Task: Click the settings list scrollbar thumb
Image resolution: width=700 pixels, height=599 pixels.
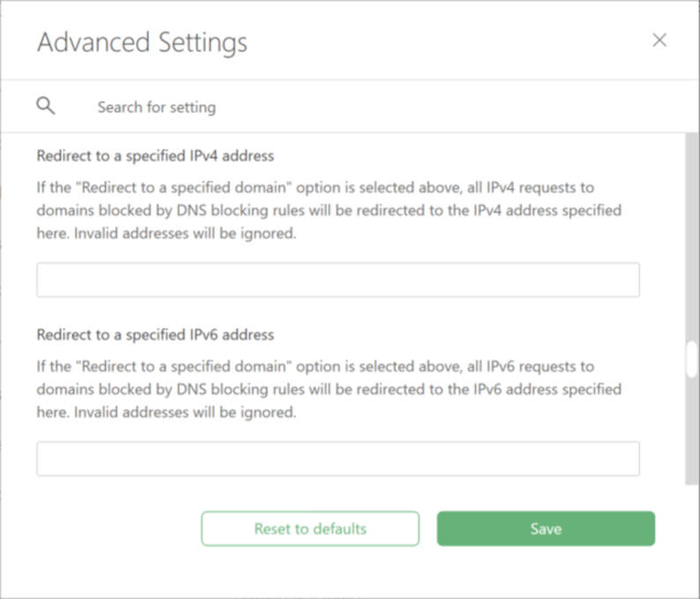Action: click(x=691, y=359)
